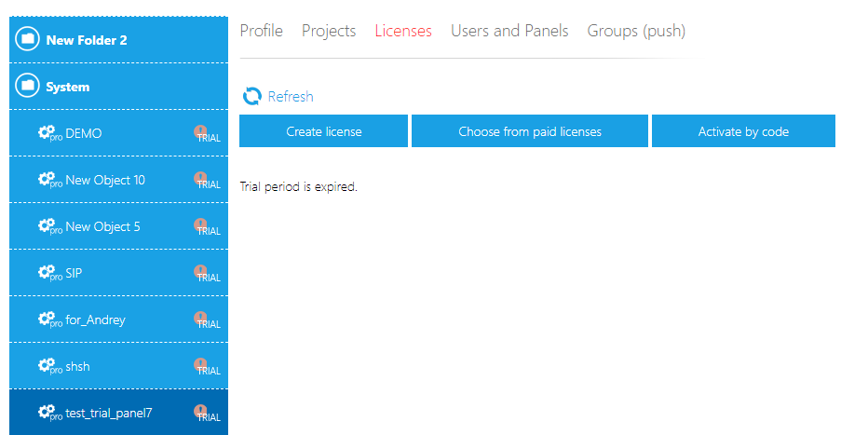Click the Activate by code button

pos(743,131)
